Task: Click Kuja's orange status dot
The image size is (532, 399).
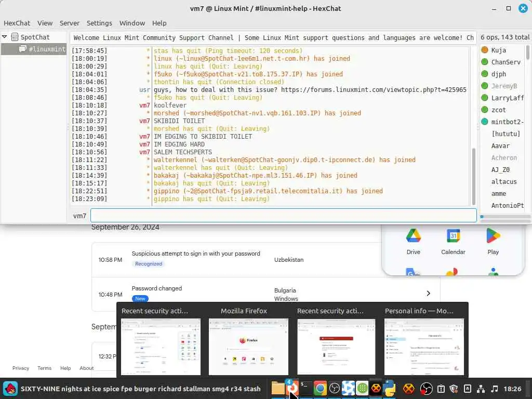Action: coord(485,50)
